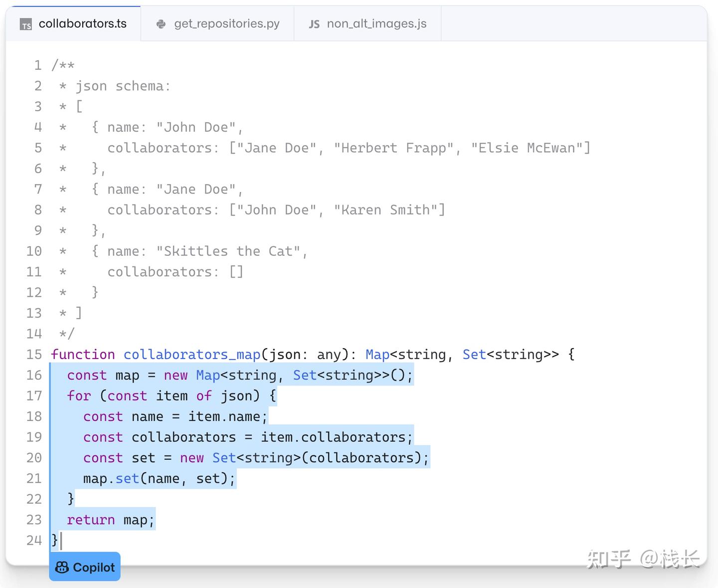Click line number 24 in the gutter

pos(34,540)
